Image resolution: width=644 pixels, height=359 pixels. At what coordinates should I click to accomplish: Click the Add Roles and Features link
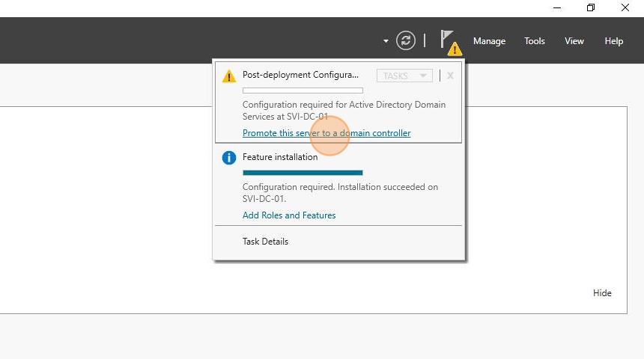click(289, 215)
